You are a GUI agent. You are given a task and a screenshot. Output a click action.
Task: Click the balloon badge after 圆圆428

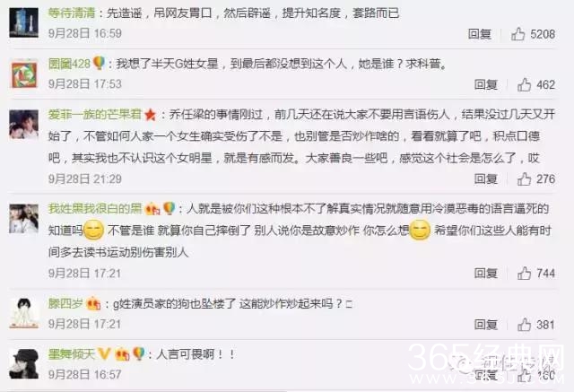pyautogui.click(x=99, y=63)
